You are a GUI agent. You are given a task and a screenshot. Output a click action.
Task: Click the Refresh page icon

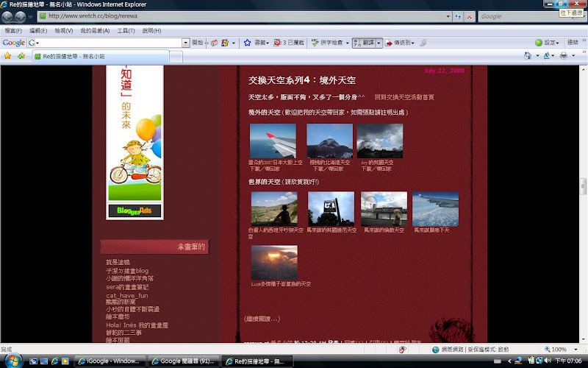click(x=458, y=16)
